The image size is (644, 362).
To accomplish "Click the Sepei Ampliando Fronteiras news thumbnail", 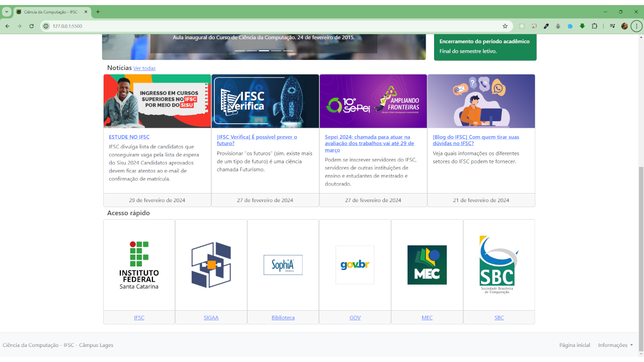I will coord(373,101).
